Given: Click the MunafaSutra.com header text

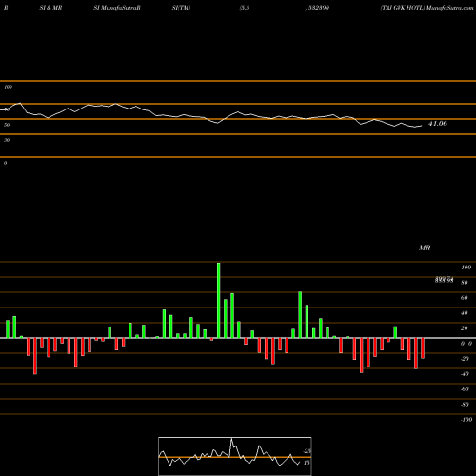Looking at the screenshot, I should [x=450, y=8].
